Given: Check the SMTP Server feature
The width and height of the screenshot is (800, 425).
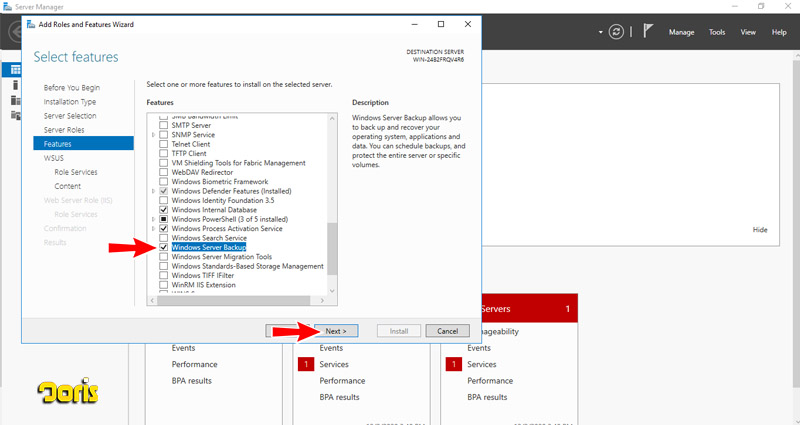Looking at the screenshot, I should pos(163,126).
